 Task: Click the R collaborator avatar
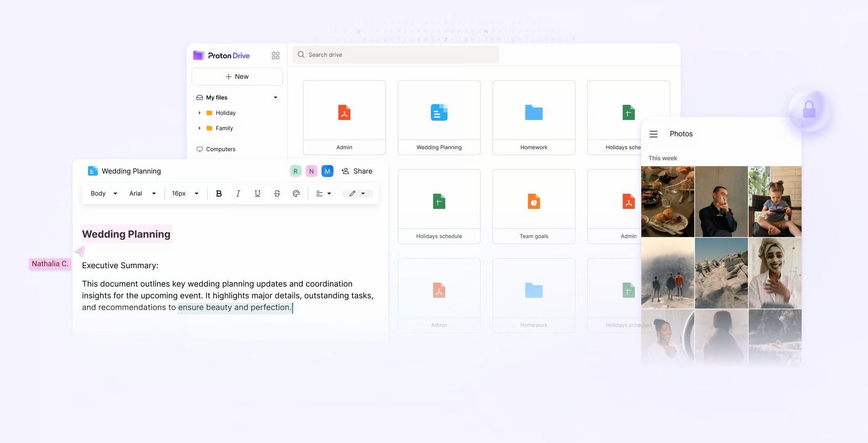pos(296,171)
